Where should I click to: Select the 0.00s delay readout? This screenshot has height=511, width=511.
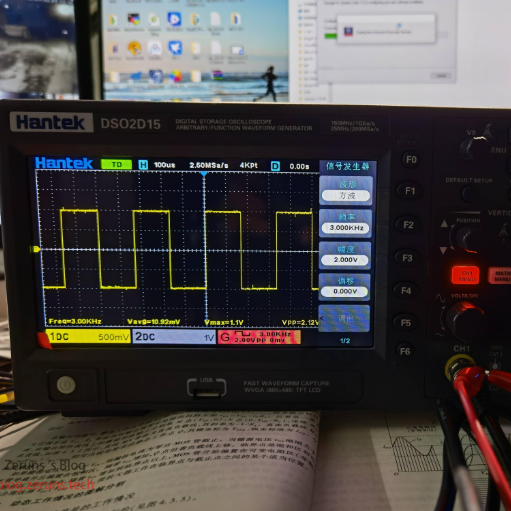[x=299, y=166]
